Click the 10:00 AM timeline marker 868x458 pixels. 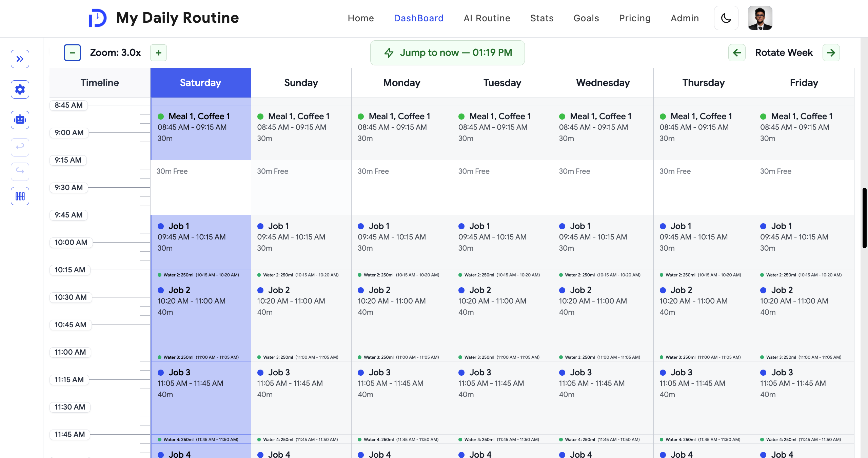point(71,243)
